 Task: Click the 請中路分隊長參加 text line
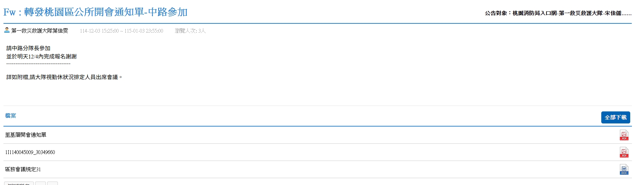28,48
